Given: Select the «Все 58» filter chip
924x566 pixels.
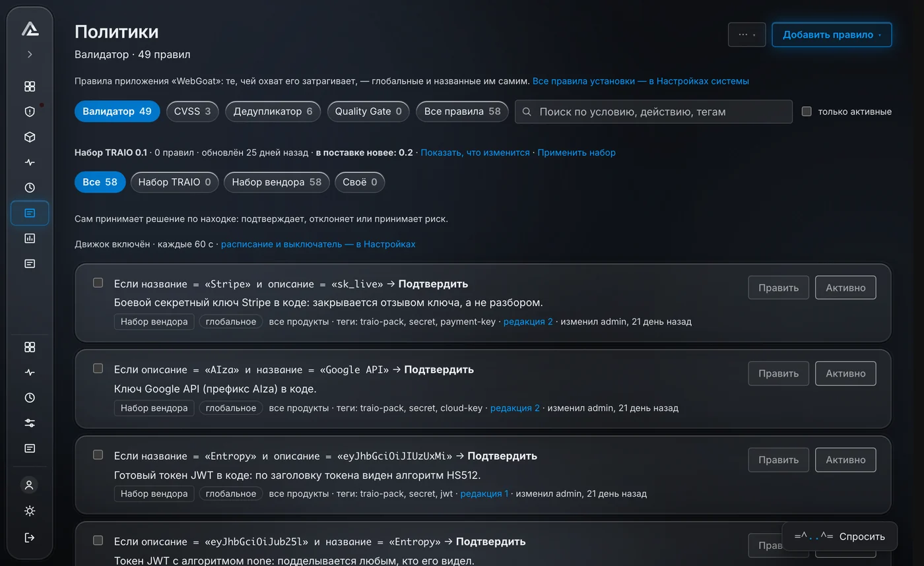Looking at the screenshot, I should 100,182.
